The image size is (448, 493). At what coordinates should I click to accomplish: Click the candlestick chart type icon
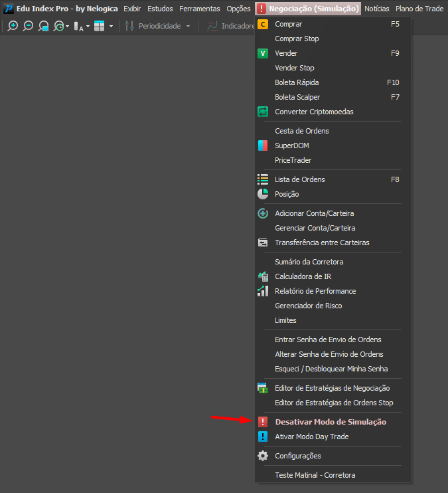[78, 26]
